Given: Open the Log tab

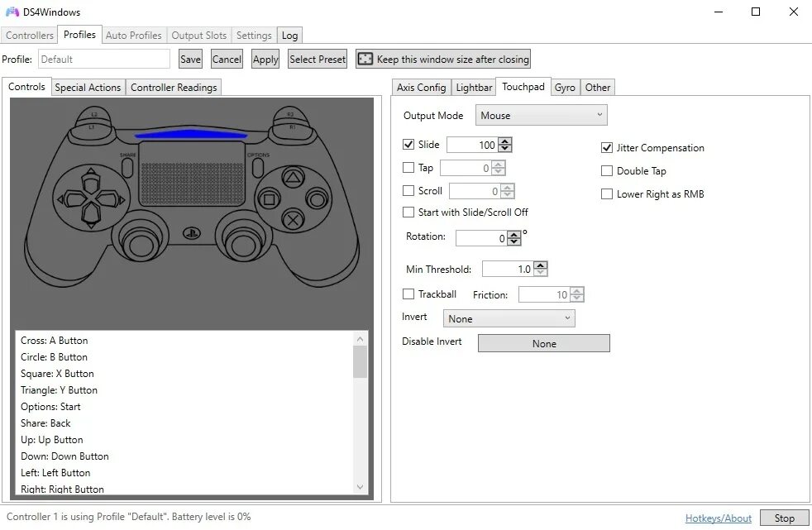Looking at the screenshot, I should click(289, 36).
